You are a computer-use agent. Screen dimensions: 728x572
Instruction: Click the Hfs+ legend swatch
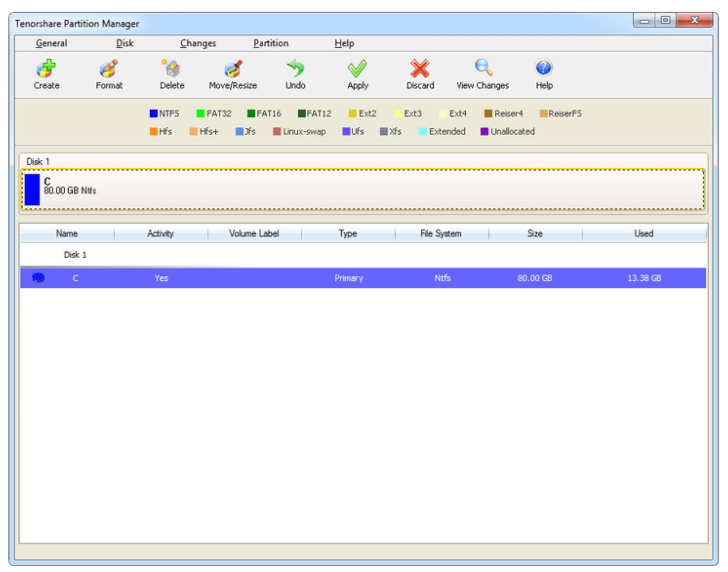(x=194, y=131)
